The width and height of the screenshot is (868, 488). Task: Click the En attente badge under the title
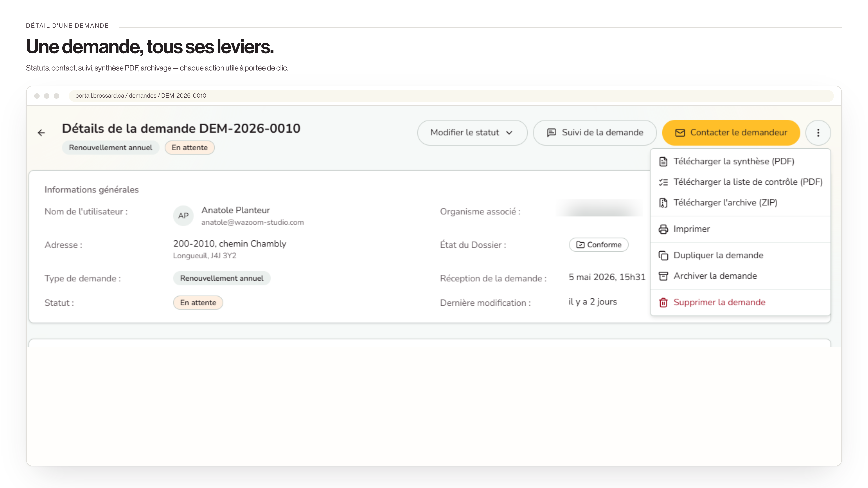[190, 147]
